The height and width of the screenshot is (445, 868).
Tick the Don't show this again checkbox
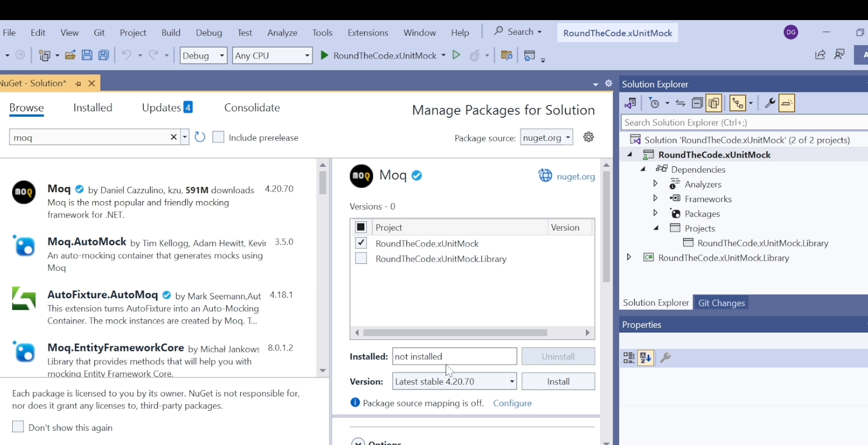point(18,427)
